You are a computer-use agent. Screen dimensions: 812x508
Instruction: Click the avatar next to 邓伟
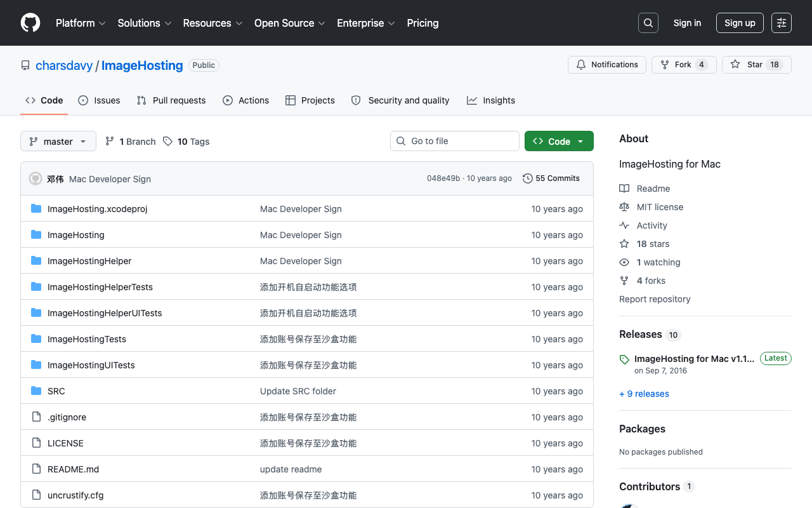tap(36, 178)
